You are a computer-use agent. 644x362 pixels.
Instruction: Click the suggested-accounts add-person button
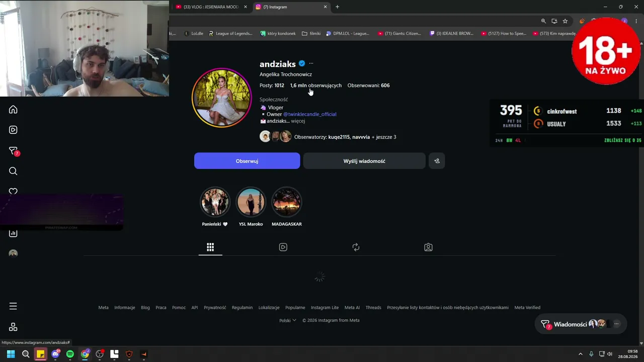pyautogui.click(x=437, y=161)
